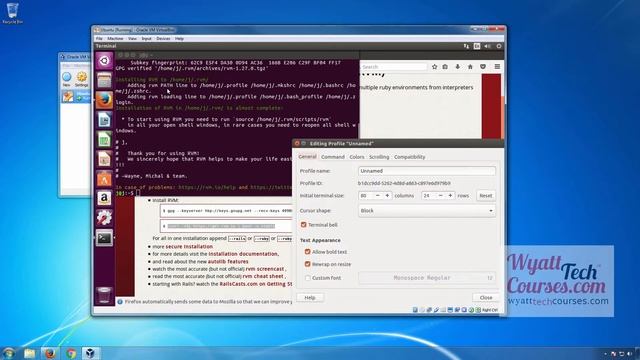Toggle the Terminal bell checkbox
Screen dimensions: 640x360
[304, 224]
